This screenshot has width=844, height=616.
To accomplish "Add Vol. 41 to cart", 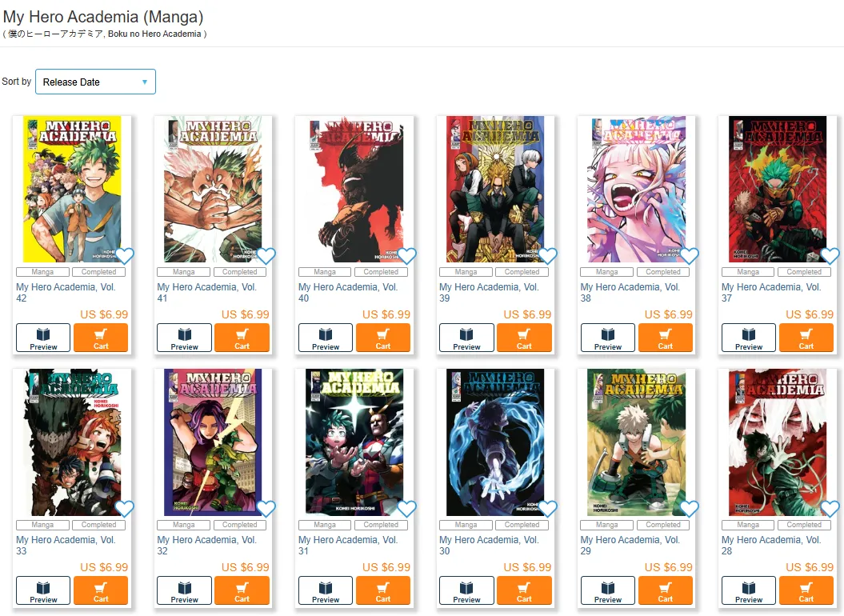I will [242, 338].
